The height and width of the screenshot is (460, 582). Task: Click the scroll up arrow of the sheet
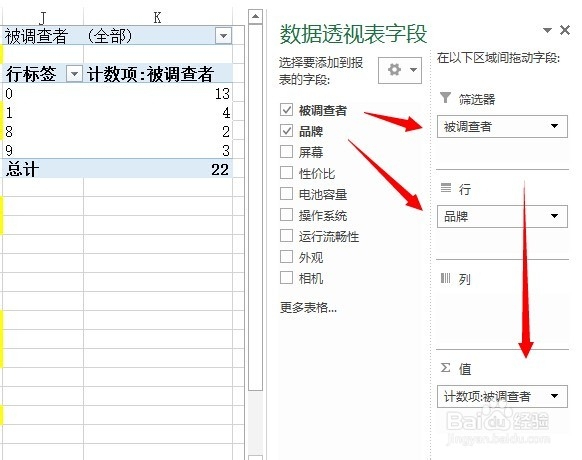coord(255,17)
